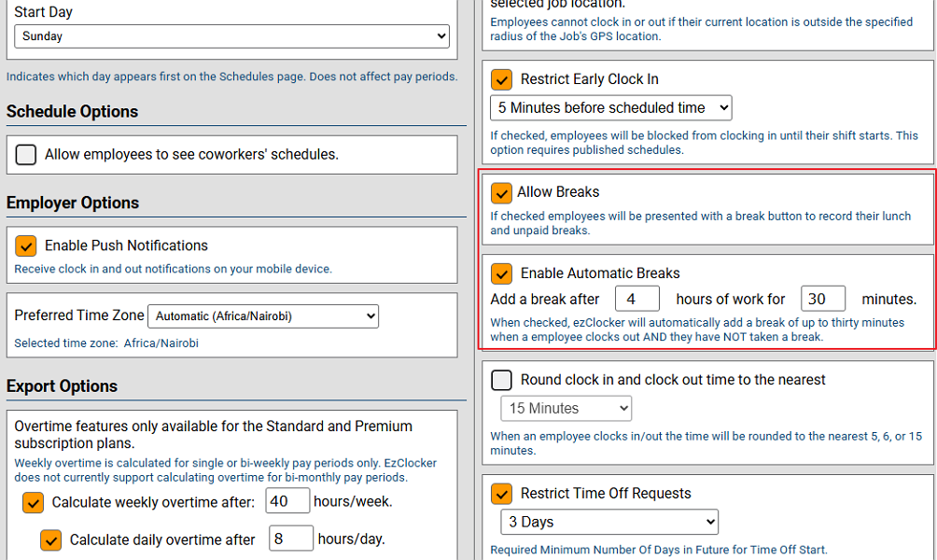Image resolution: width=937 pixels, height=560 pixels.
Task: Check Allow employees to see coworkers' schedules
Action: 26,154
